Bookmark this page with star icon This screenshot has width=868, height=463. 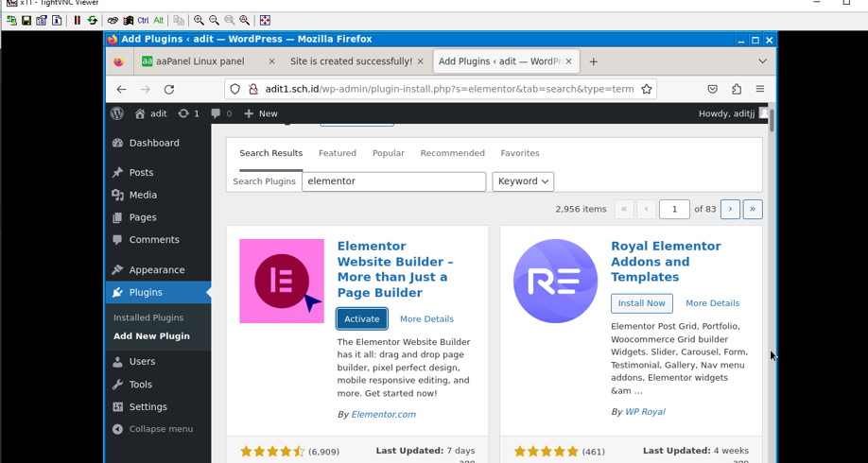tap(646, 89)
